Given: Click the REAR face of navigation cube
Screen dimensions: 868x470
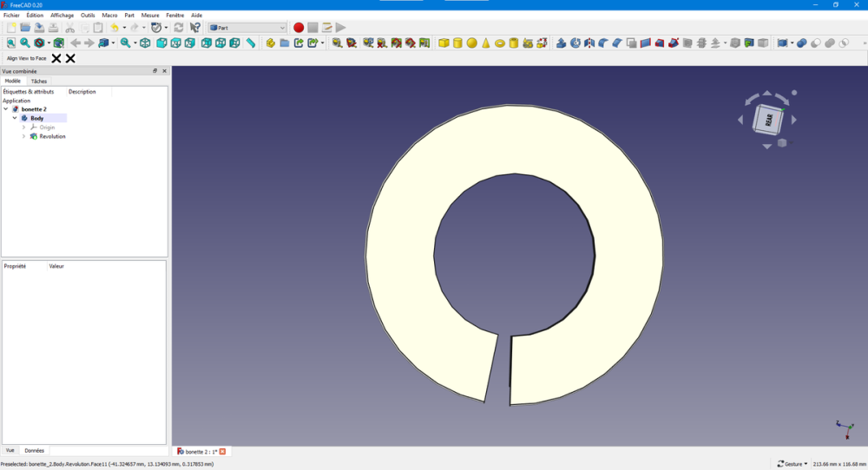Looking at the screenshot, I should (768, 121).
